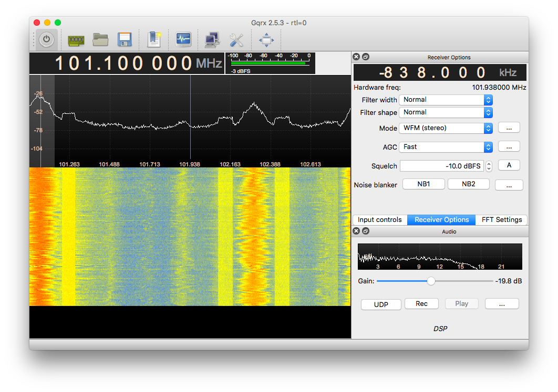Open the Mode dropdown showing WFM (stereo)
Image resolution: width=558 pixels, height=392 pixels.
point(446,128)
